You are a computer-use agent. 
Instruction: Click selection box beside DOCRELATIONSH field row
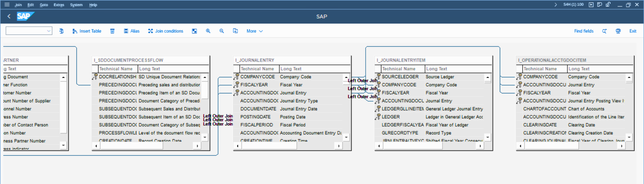pyautogui.click(x=95, y=77)
